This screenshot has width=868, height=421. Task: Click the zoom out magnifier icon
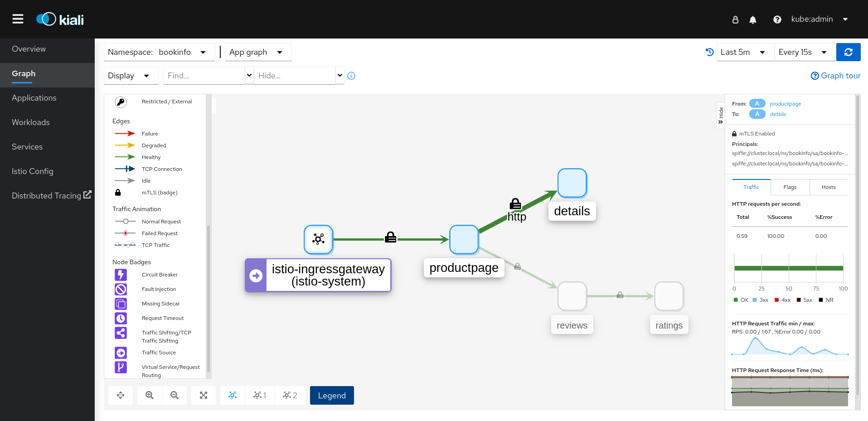[175, 395]
